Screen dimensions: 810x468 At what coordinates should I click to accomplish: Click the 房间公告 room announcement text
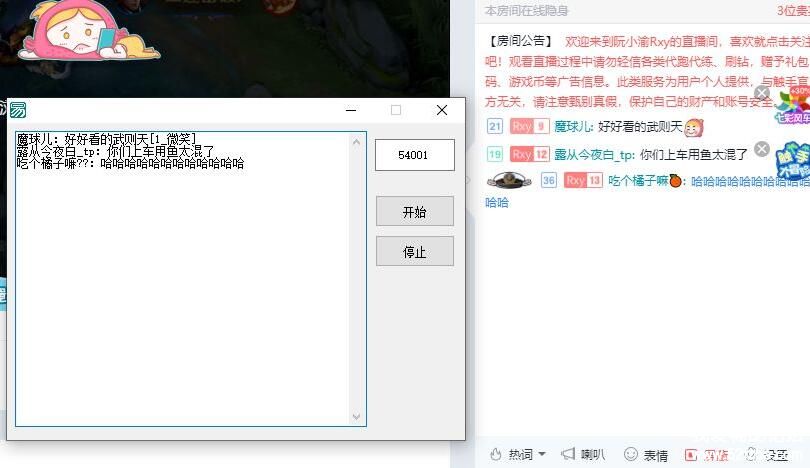(x=521, y=41)
